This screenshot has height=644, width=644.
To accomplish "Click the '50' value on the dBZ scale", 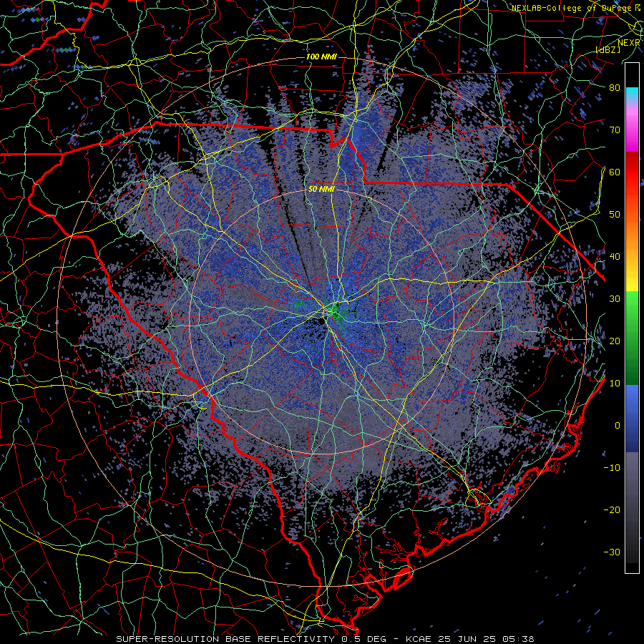I will [x=615, y=215].
